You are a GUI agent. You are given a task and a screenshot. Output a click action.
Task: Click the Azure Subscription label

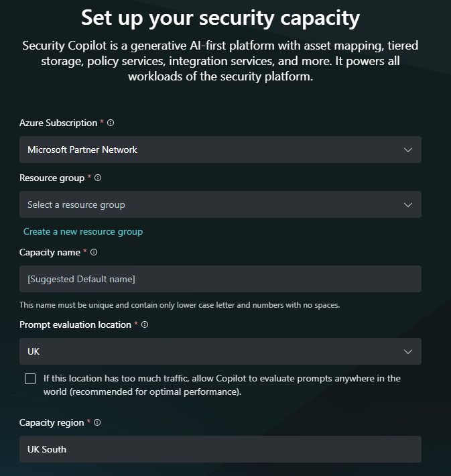click(x=58, y=123)
